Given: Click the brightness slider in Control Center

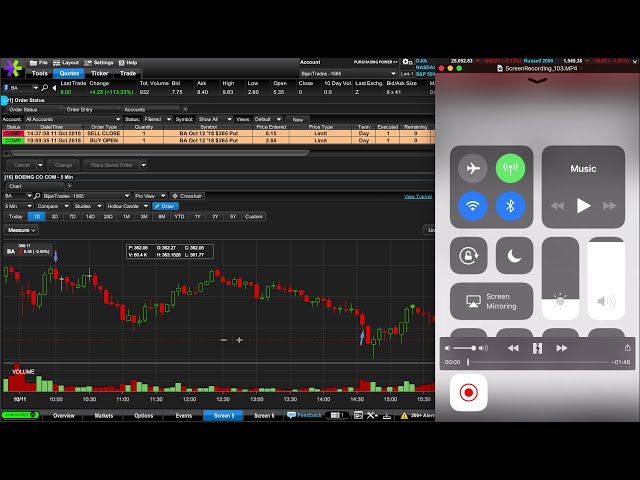Looking at the screenshot, I should (x=560, y=278).
